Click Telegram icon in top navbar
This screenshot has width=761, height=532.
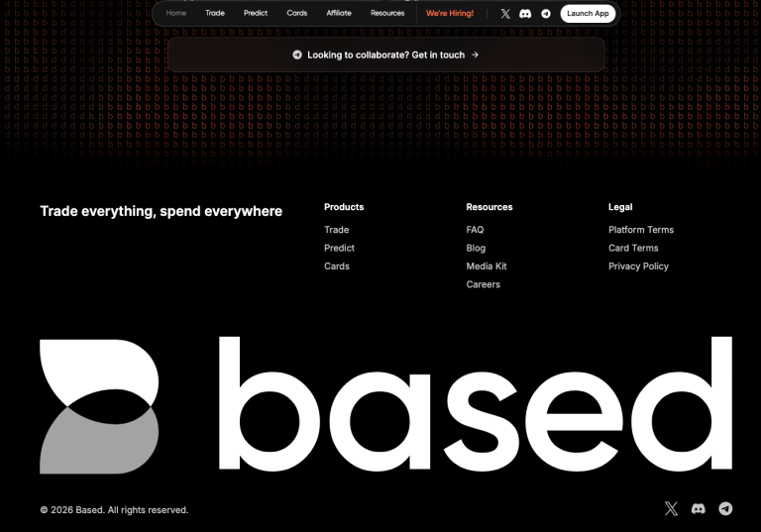(x=546, y=14)
